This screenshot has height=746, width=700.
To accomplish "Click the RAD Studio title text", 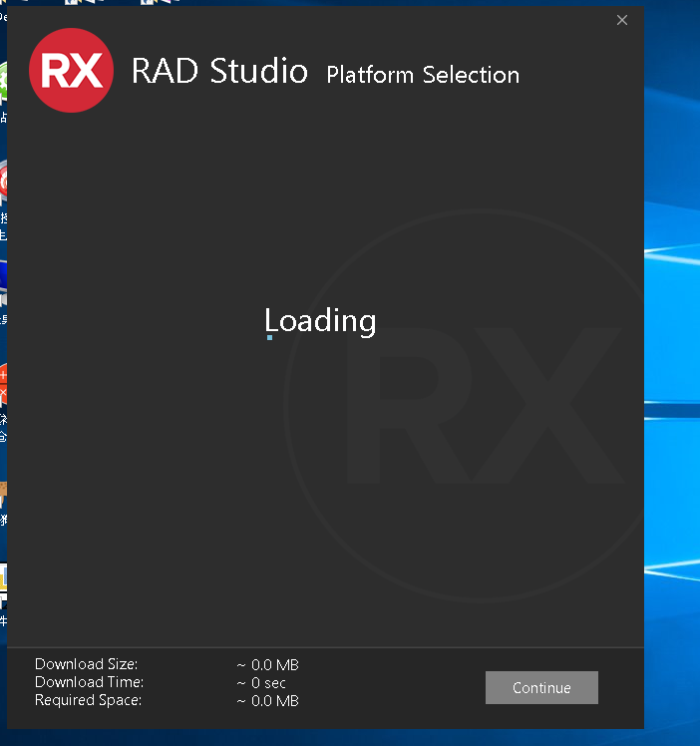I will coord(219,72).
